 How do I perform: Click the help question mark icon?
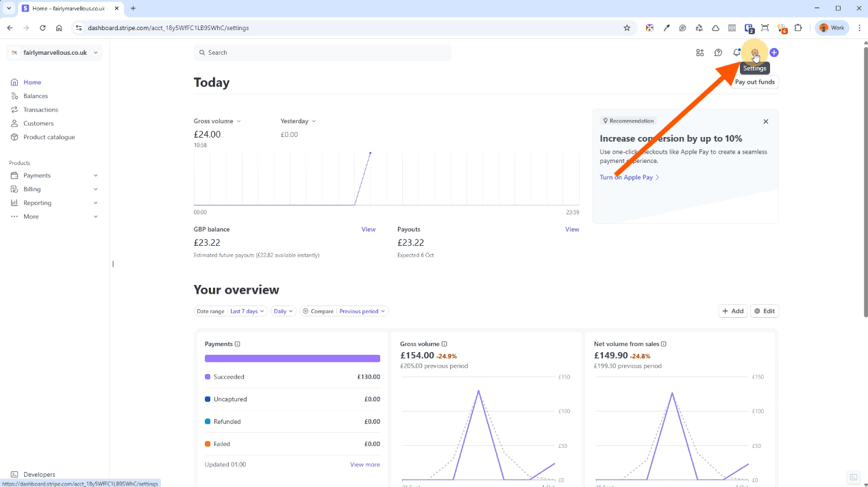tap(718, 53)
